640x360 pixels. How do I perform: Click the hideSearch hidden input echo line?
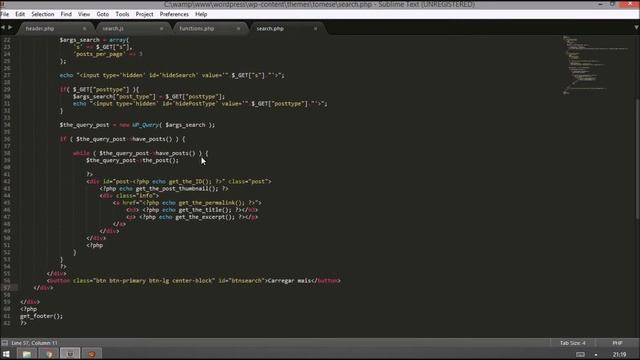[172, 75]
